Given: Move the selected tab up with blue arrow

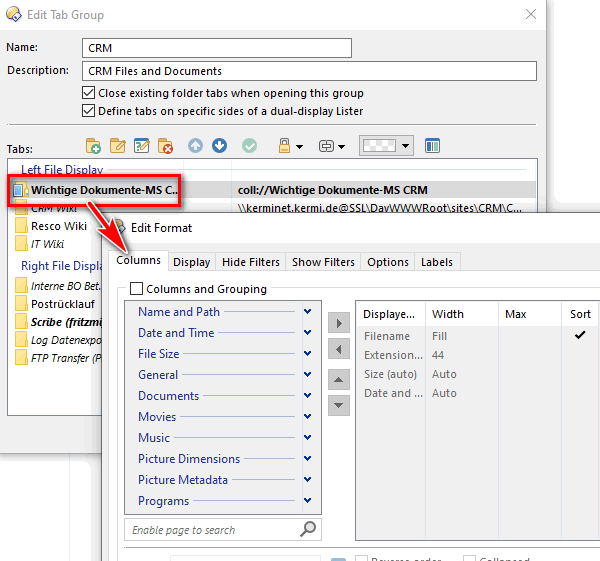Looking at the screenshot, I should pyautogui.click(x=196, y=146).
